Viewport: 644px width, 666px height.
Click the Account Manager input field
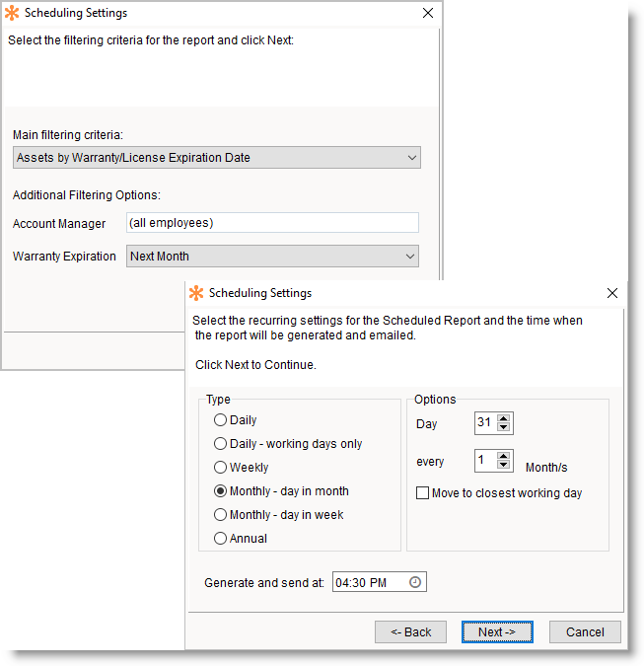point(272,223)
